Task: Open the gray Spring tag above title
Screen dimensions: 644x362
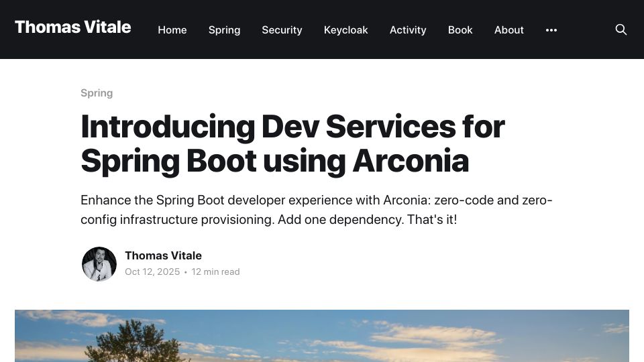Action: coord(97,93)
